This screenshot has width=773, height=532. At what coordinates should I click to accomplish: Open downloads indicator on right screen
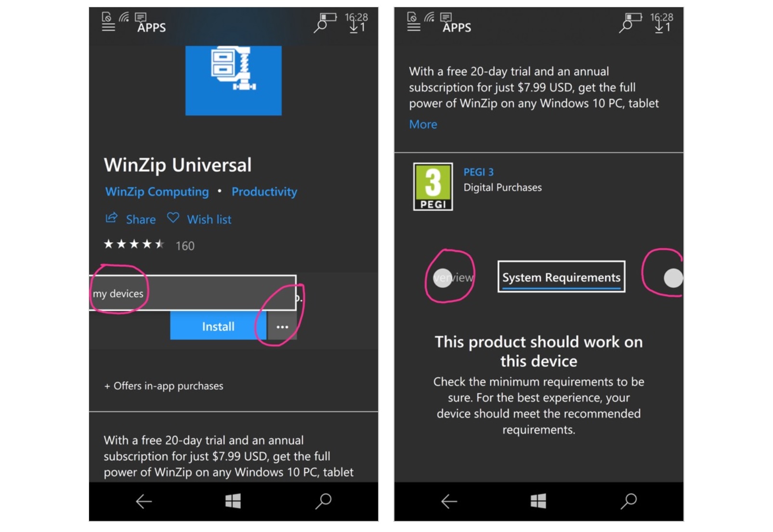pos(663,27)
